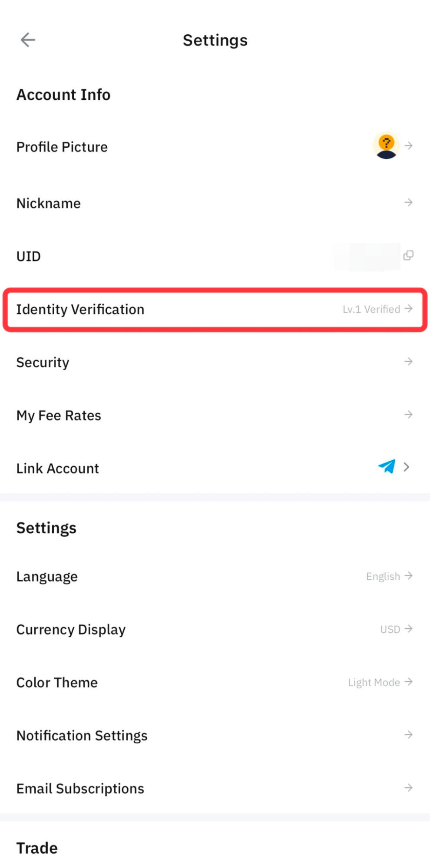Open Identity Verification row

pos(215,310)
